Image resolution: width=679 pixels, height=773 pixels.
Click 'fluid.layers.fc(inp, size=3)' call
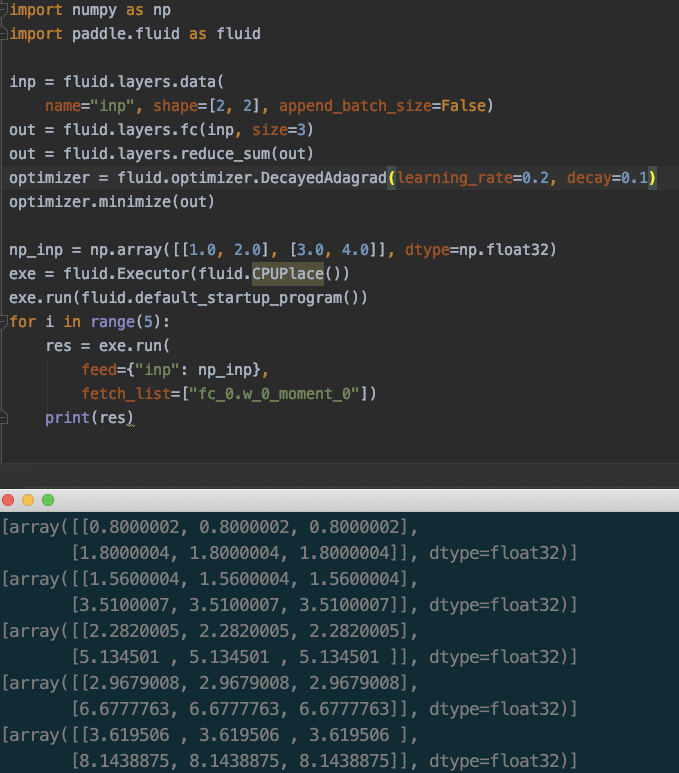188,130
